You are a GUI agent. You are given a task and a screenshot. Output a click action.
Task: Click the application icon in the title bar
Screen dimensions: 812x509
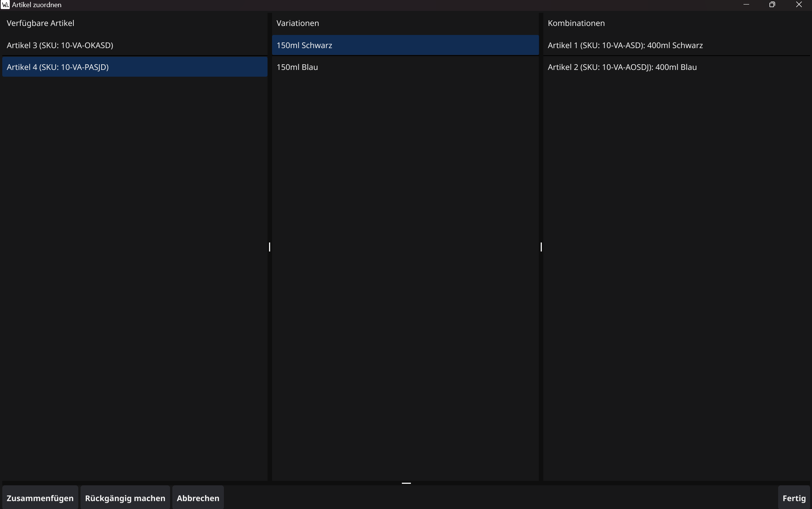5,5
